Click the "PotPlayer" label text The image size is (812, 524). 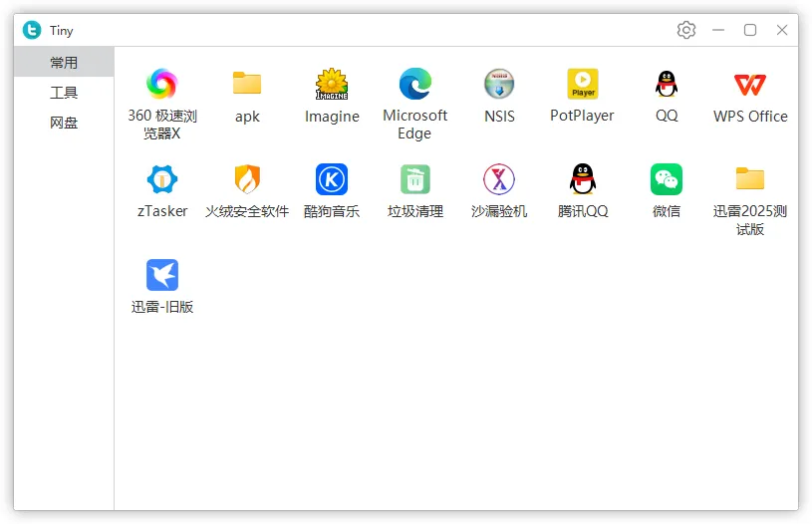582,116
